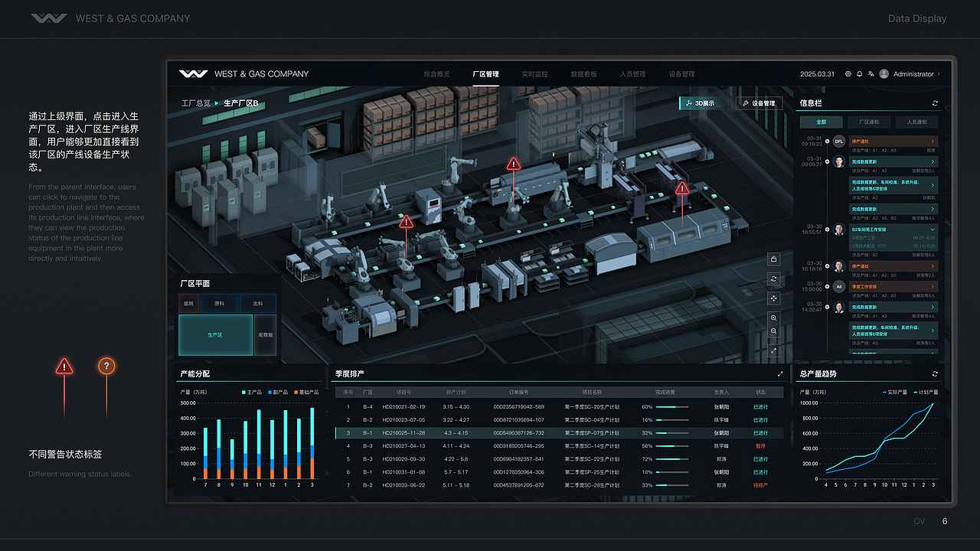Open the settings gear in the top bar
The width and height of the screenshot is (980, 551).
click(848, 74)
